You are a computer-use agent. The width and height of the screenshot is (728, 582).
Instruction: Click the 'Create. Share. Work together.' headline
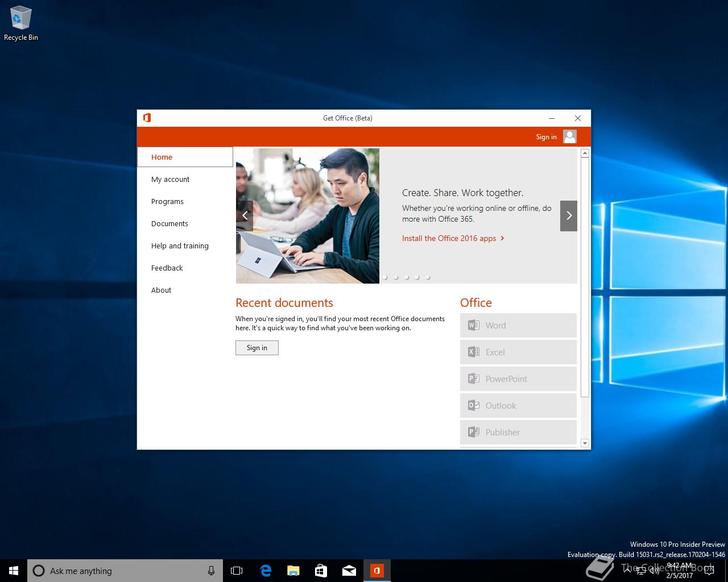pos(462,193)
